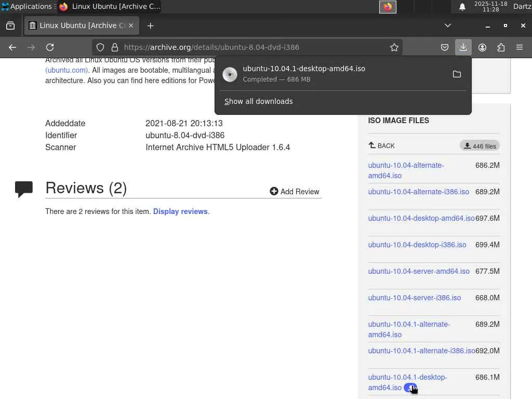Click the 697.6M file size

pos(487,218)
